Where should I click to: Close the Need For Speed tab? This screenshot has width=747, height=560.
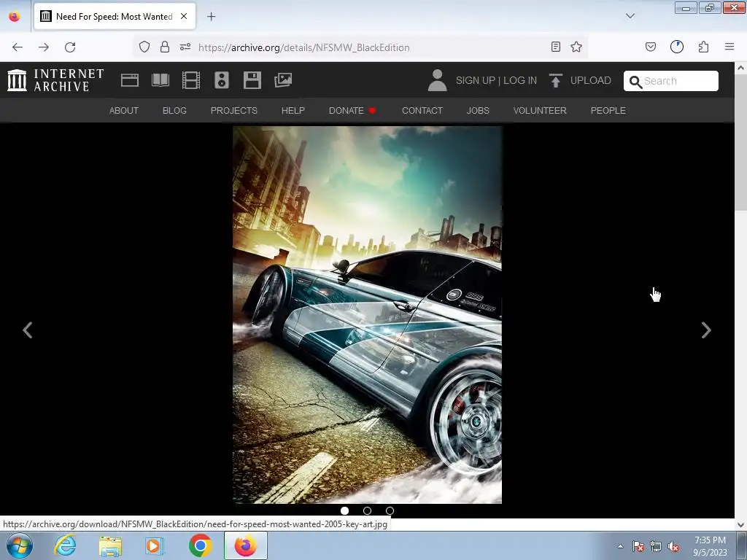coord(184,16)
